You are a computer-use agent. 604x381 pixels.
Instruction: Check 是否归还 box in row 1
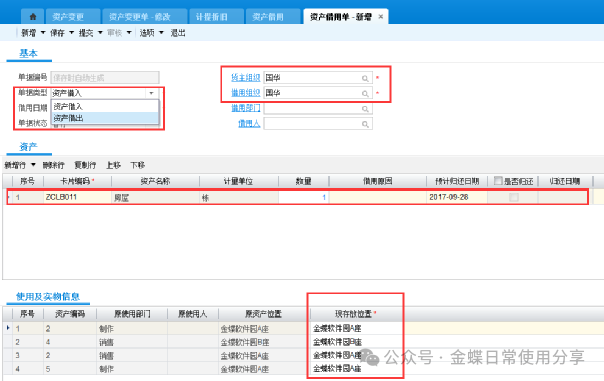coord(513,197)
